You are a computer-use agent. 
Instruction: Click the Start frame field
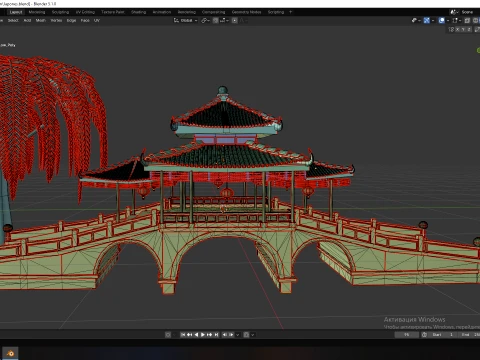pos(442,335)
